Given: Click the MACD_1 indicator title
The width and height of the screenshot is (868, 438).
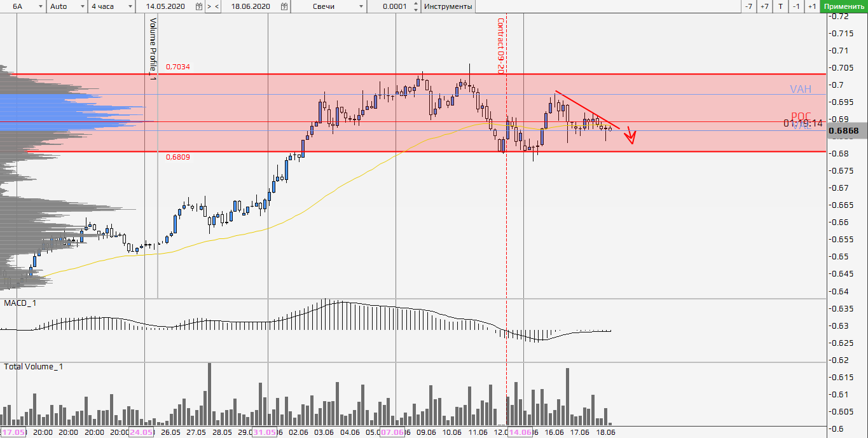Looking at the screenshot, I should point(20,303).
